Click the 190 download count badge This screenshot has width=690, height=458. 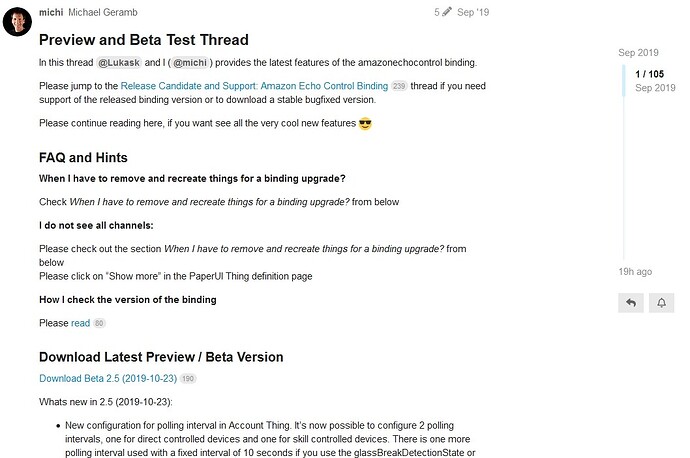[188, 379]
